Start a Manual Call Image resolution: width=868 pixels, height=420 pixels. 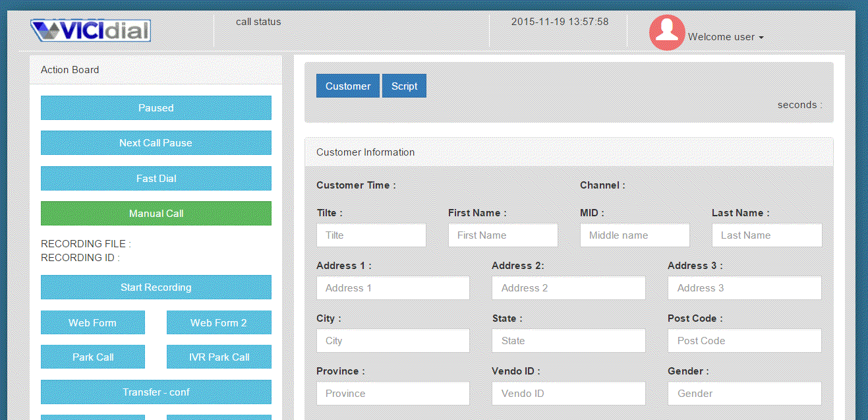[x=156, y=214]
